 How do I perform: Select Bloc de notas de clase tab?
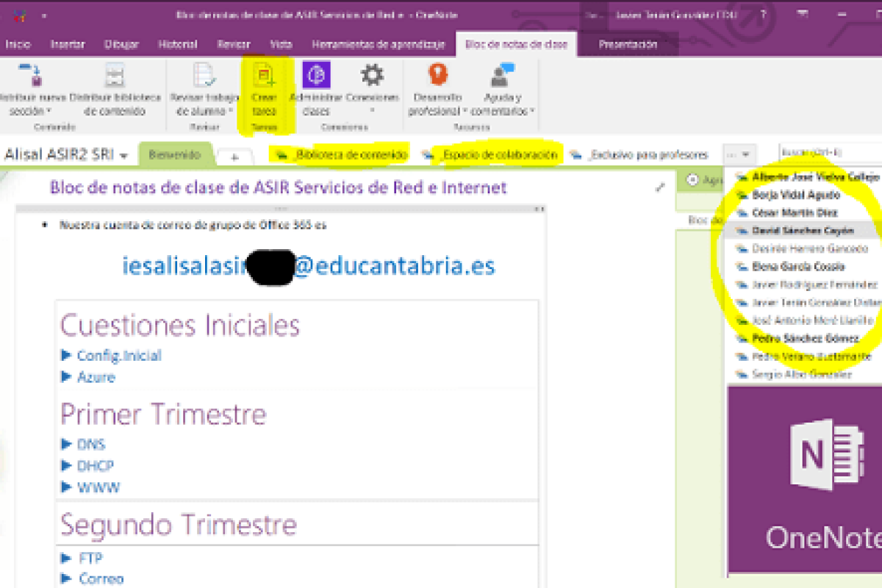point(516,44)
